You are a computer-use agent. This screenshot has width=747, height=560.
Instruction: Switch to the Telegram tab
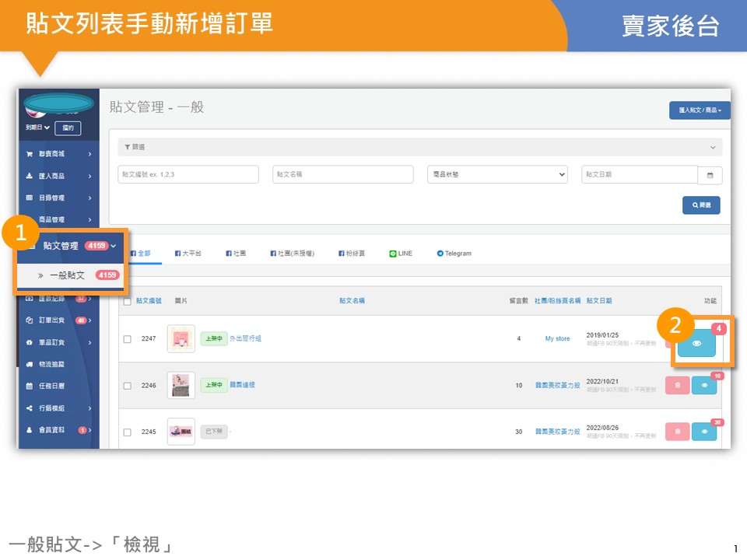(x=454, y=254)
